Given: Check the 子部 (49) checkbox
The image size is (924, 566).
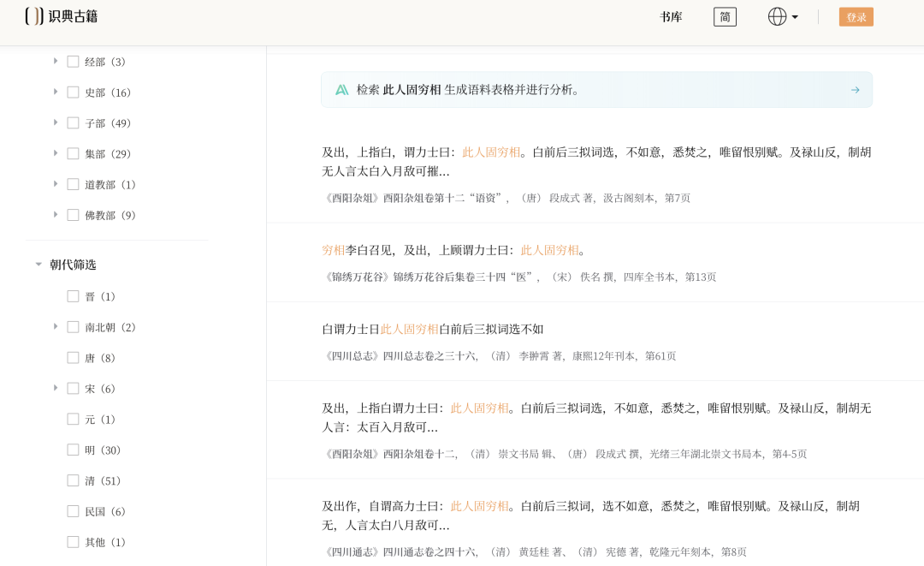Looking at the screenshot, I should 73,122.
